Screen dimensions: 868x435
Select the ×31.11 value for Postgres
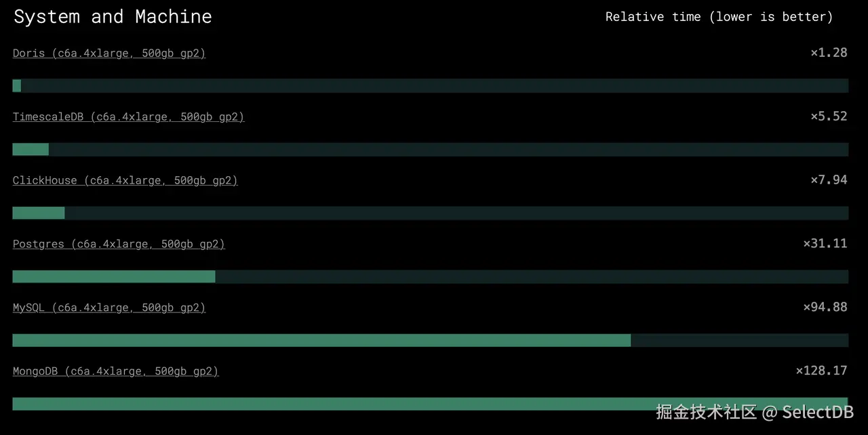pos(825,244)
